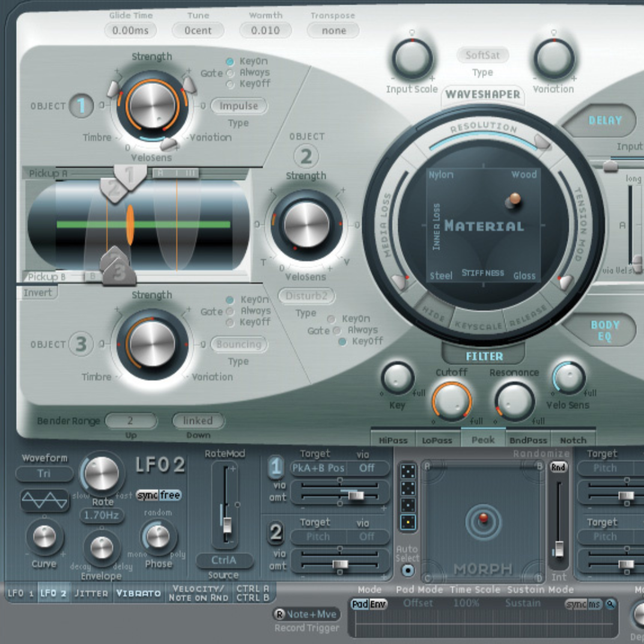Click the Glide Time value field
The height and width of the screenshot is (644, 644).
point(130,30)
